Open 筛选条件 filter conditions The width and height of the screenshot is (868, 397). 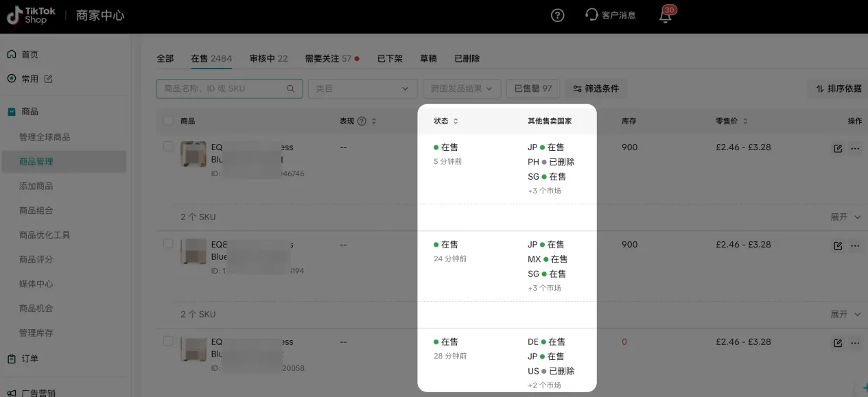[x=596, y=88]
